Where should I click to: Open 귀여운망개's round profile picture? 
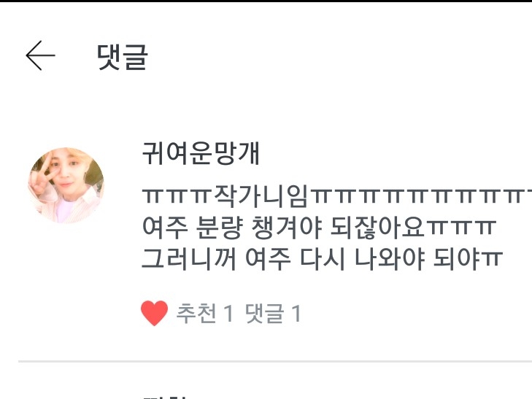pyautogui.click(x=66, y=185)
